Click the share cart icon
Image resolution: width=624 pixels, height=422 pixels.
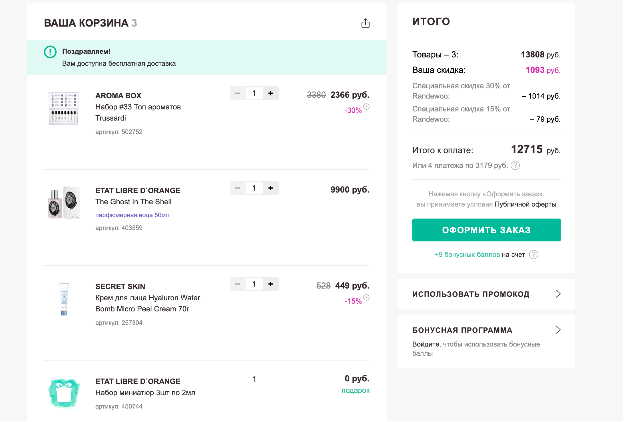point(365,23)
